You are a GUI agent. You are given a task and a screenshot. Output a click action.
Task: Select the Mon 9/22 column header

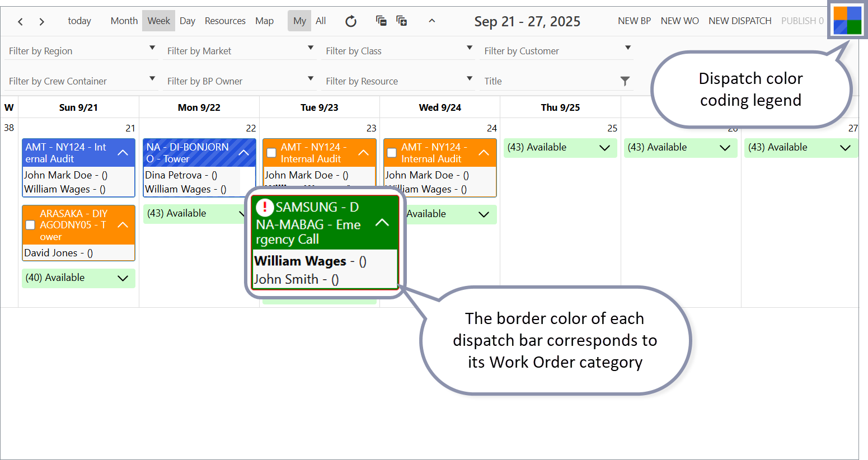[199, 107]
